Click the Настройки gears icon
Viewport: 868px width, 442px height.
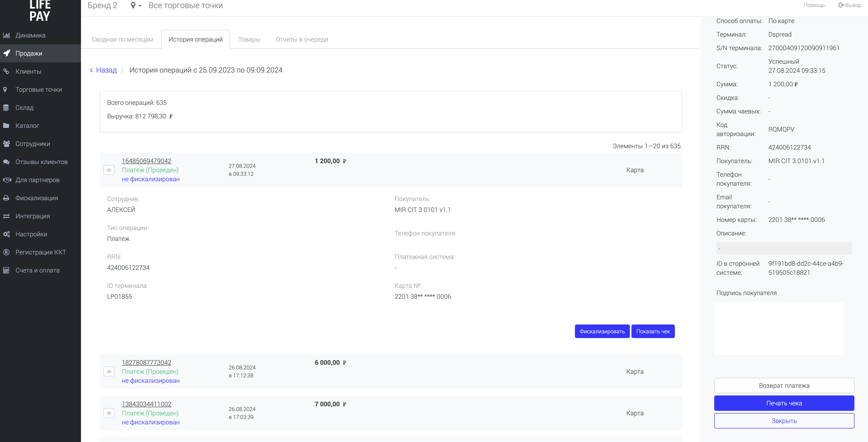click(x=6, y=234)
